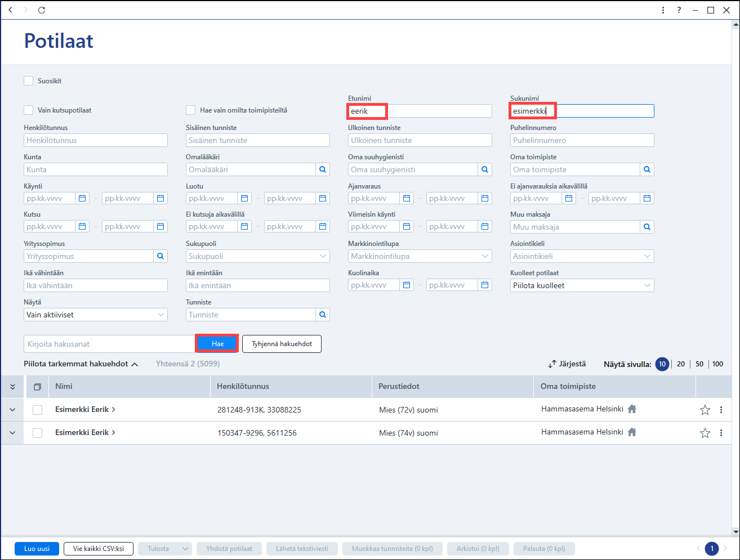
Task: Open calendar picker for first Käynti date
Action: 82,198
